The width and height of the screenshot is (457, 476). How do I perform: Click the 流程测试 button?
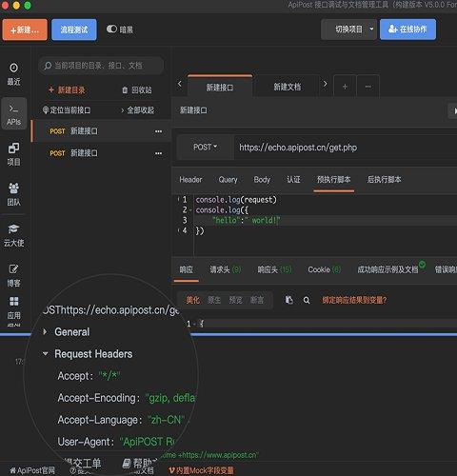(x=74, y=30)
